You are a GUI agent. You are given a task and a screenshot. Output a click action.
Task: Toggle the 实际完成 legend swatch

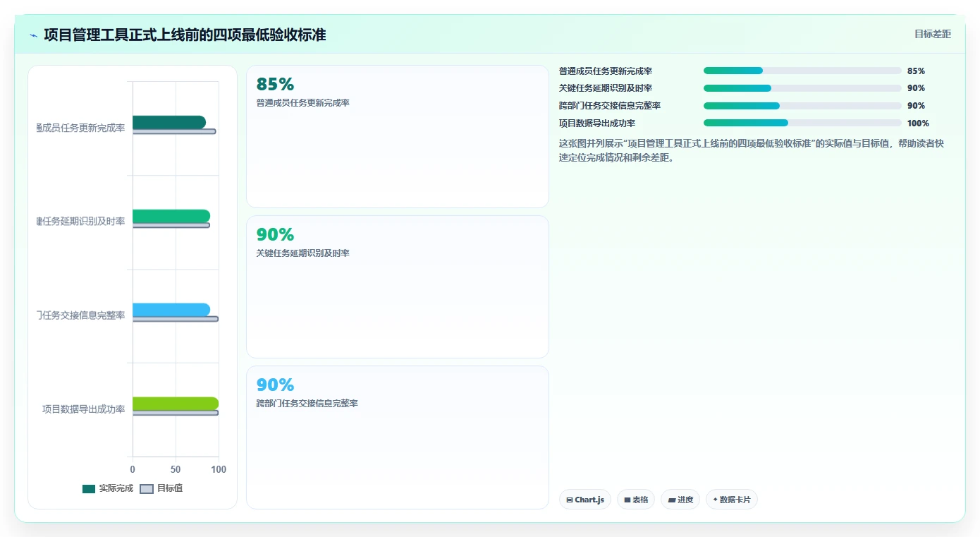(89, 489)
